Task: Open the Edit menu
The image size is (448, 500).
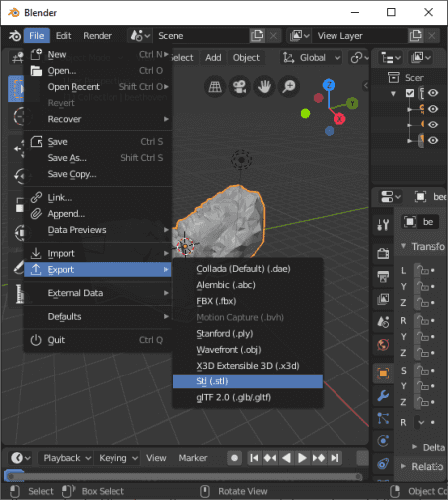Action: (63, 36)
